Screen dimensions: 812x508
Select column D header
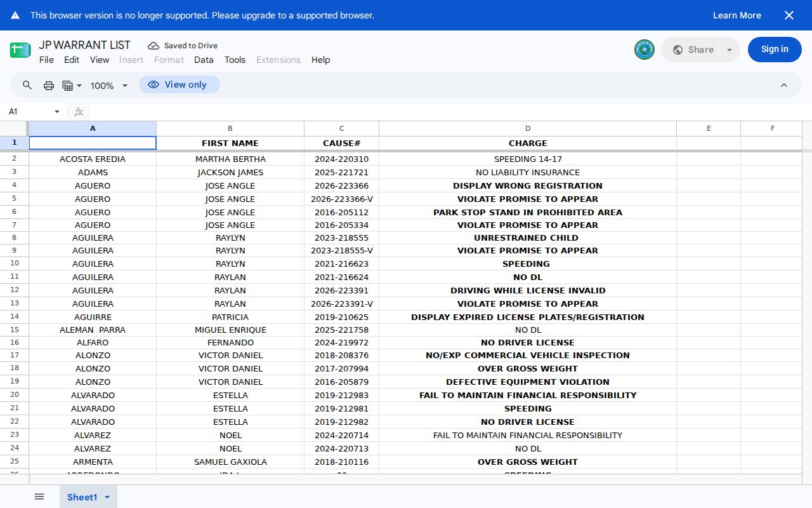click(528, 128)
